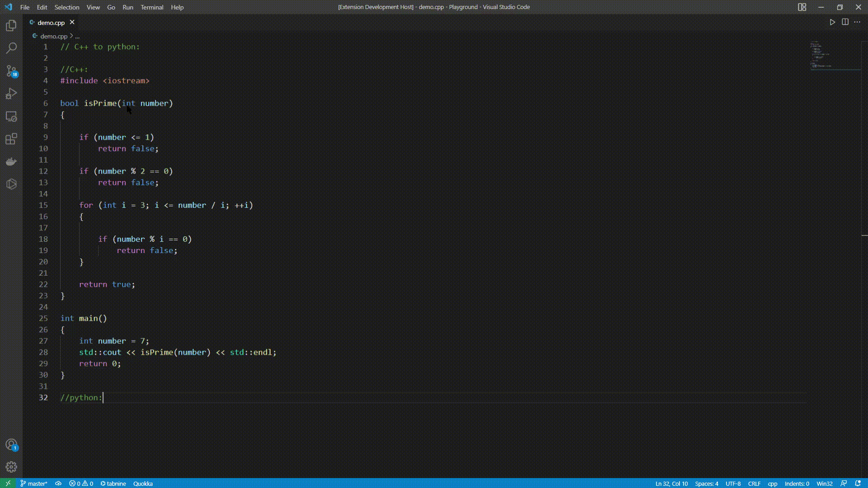
Task: Change line ending from CRLF
Action: coord(755,483)
